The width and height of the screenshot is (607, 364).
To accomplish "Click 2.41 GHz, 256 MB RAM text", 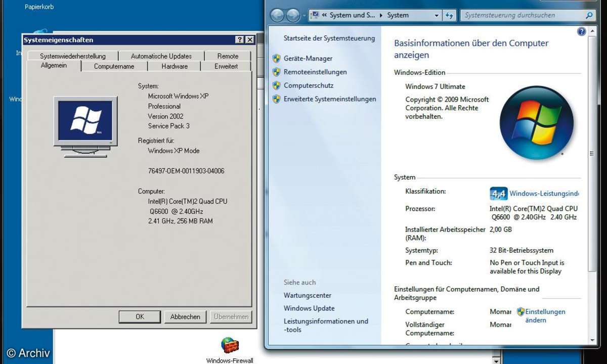I will pos(180,221).
